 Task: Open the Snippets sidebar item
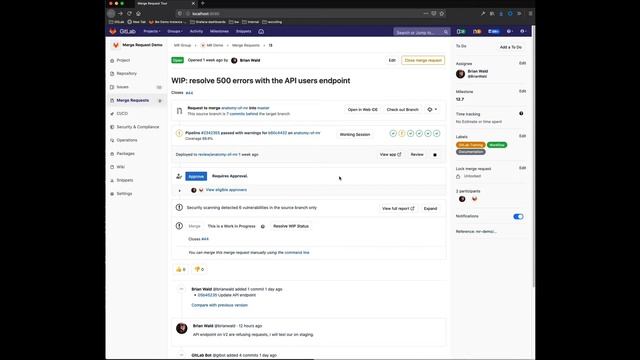(x=124, y=180)
